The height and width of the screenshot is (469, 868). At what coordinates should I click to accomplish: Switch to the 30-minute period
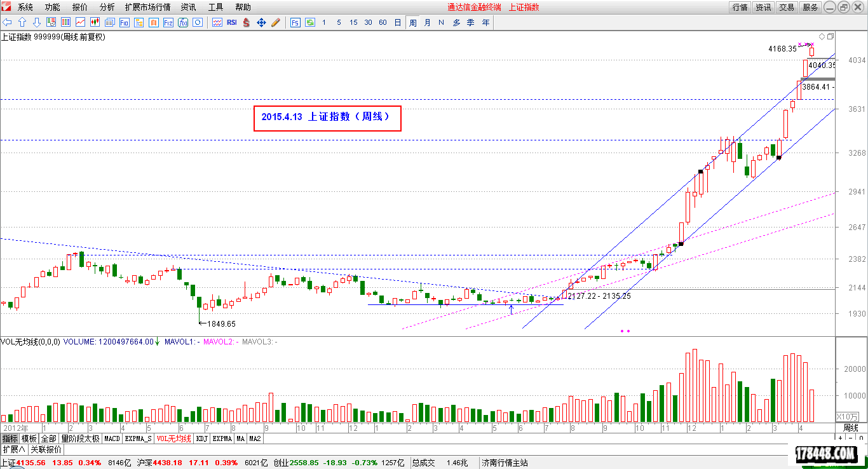(x=368, y=22)
